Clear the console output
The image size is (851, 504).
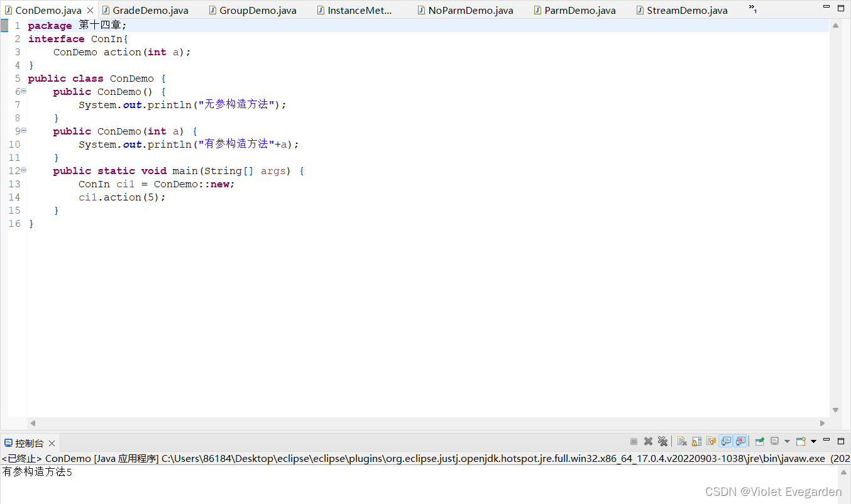pos(681,441)
